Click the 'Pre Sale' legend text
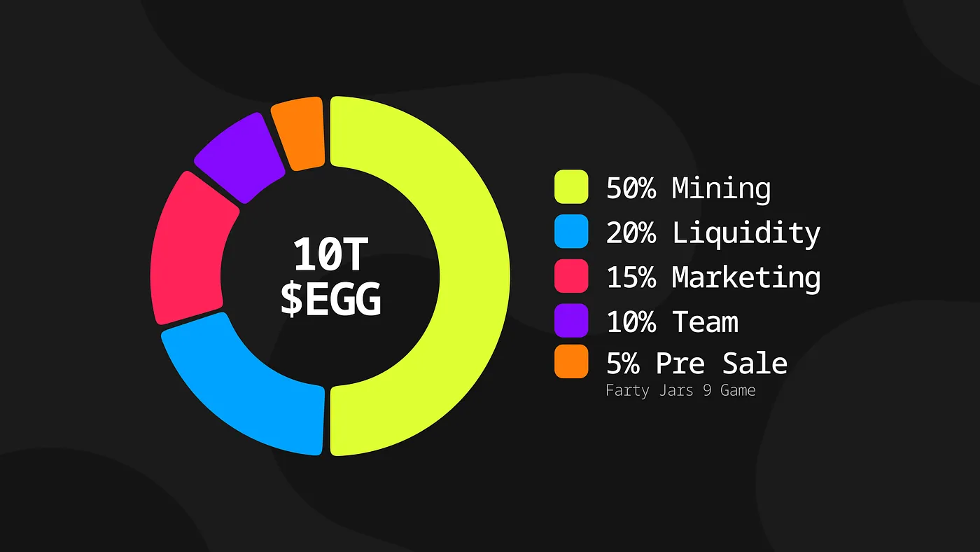 (721, 364)
